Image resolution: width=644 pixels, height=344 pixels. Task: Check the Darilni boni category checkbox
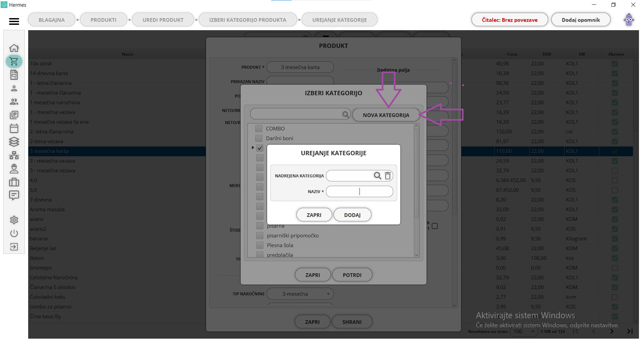(259, 138)
